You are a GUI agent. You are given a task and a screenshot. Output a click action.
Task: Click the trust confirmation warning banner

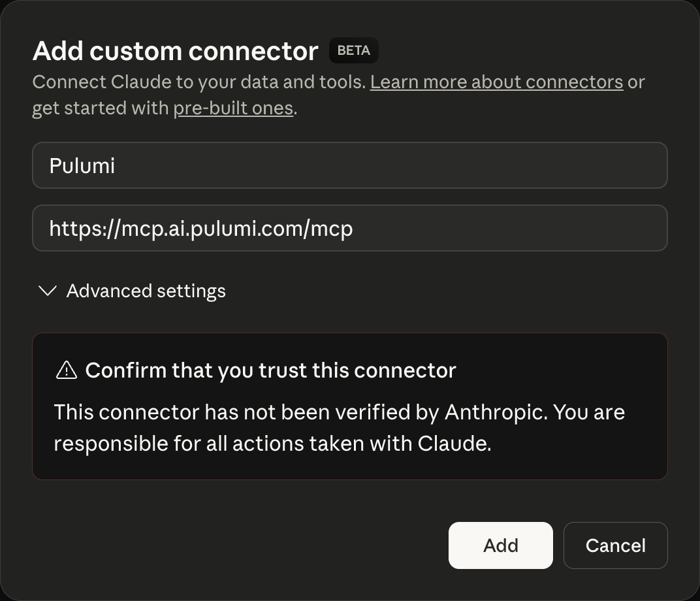[350, 406]
